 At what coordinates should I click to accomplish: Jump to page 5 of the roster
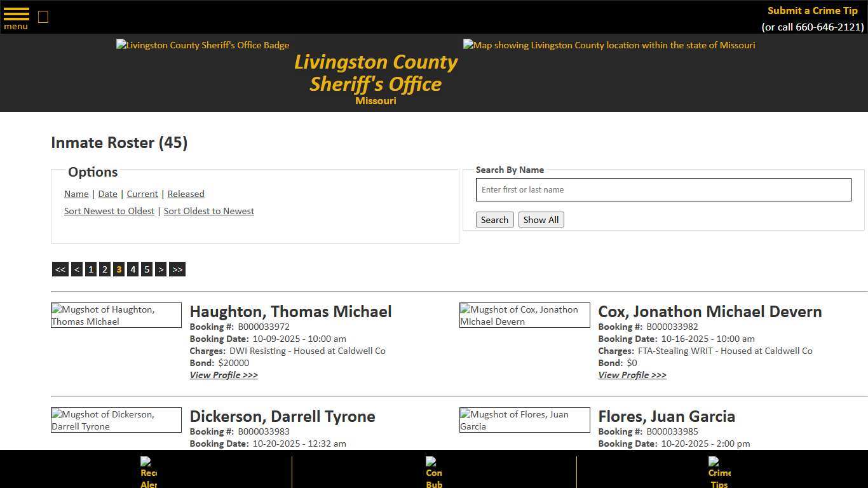[147, 269]
